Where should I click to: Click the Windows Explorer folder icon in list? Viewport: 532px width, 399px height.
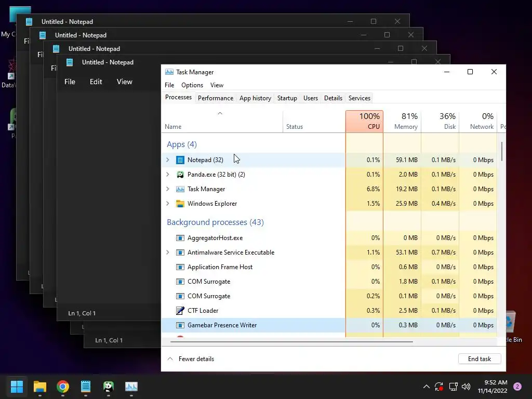pos(180,204)
